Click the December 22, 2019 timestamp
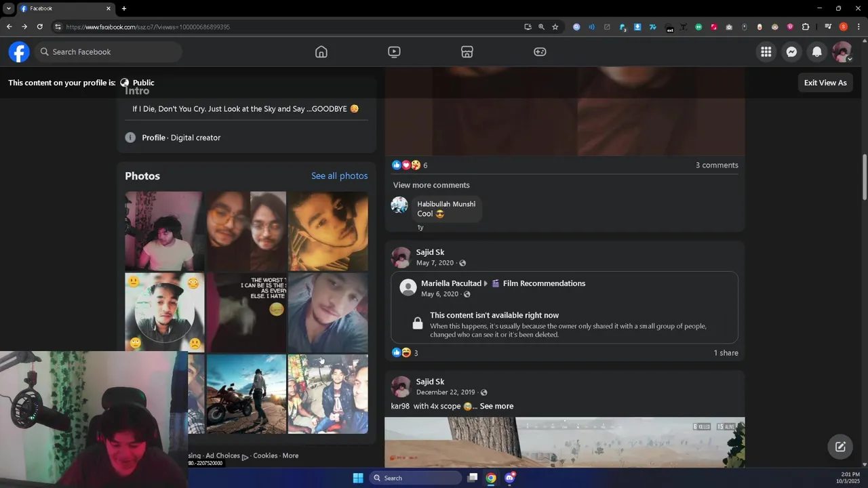This screenshot has width=868, height=488. (x=446, y=392)
